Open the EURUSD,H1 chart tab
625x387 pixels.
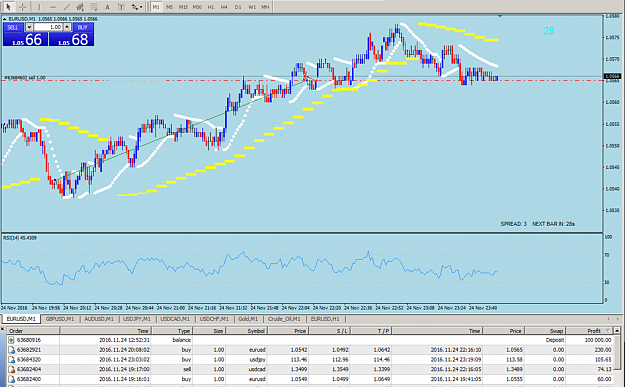325,319
